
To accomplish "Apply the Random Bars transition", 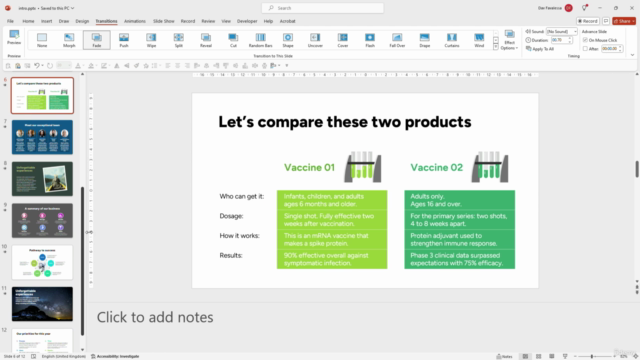I will (x=260, y=40).
